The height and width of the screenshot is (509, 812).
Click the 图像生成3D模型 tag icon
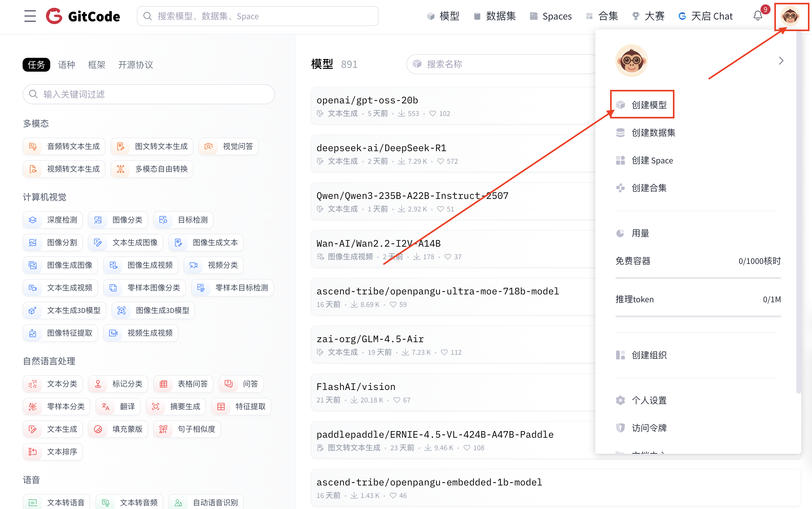click(x=122, y=310)
